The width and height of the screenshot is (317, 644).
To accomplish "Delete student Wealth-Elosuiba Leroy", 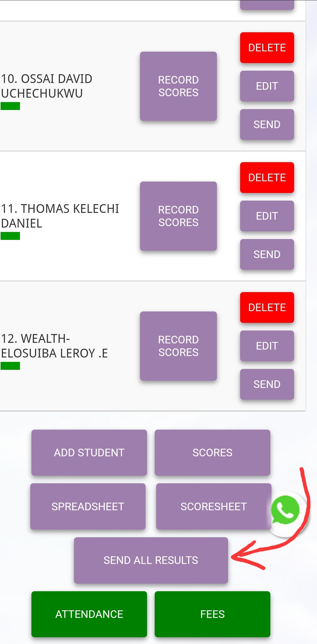I will [267, 308].
